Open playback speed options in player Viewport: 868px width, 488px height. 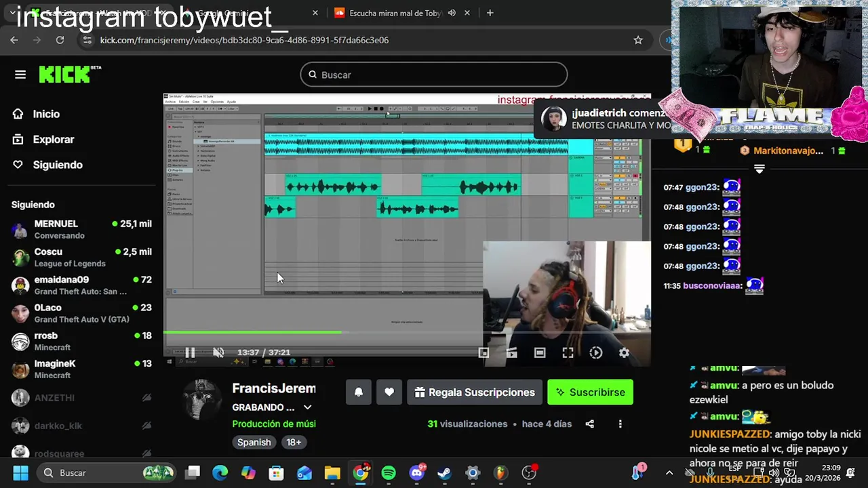(x=596, y=352)
